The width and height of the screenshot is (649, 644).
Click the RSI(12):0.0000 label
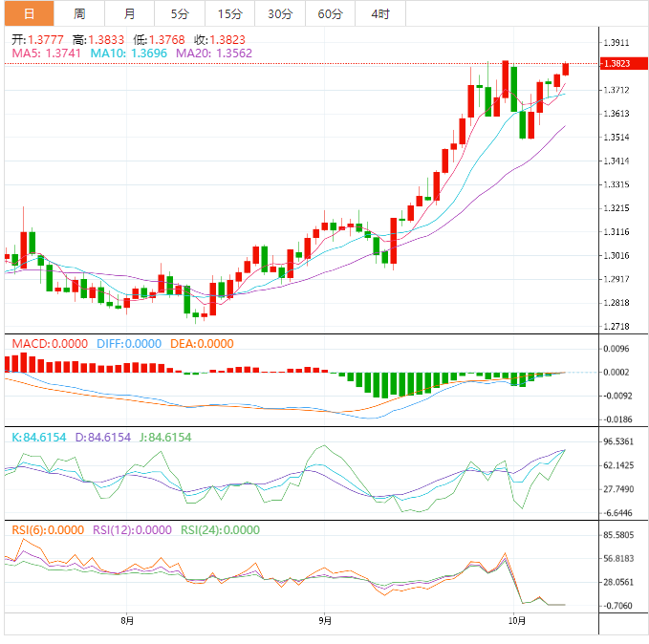coord(132,529)
